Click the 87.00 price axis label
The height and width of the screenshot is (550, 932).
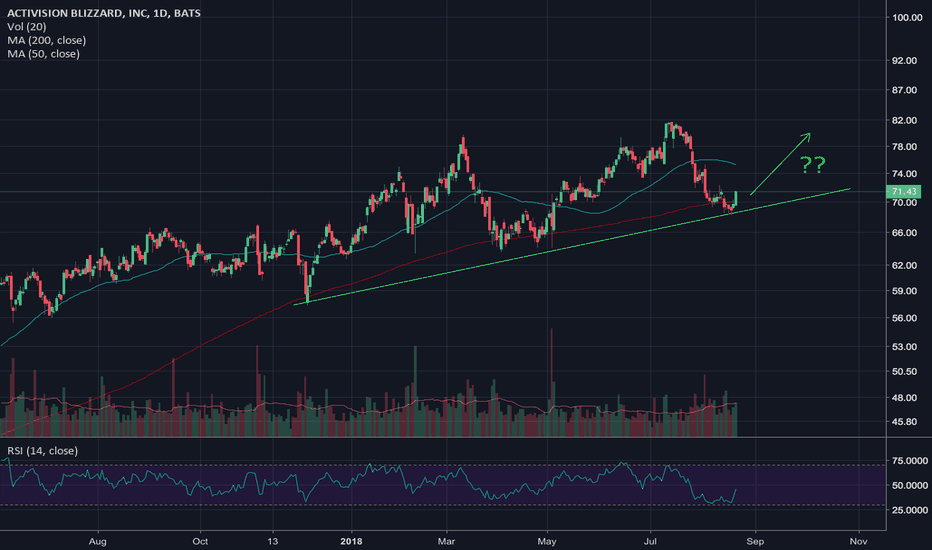point(905,90)
